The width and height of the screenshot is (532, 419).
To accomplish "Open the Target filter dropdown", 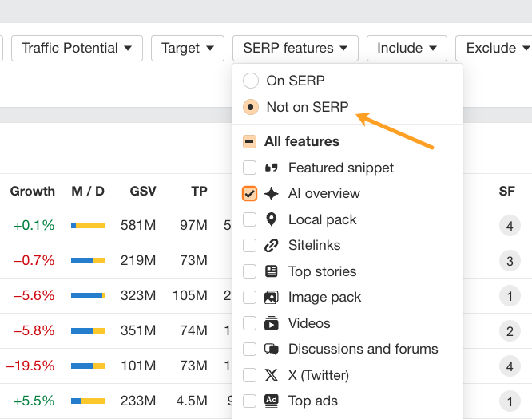I will (x=188, y=48).
